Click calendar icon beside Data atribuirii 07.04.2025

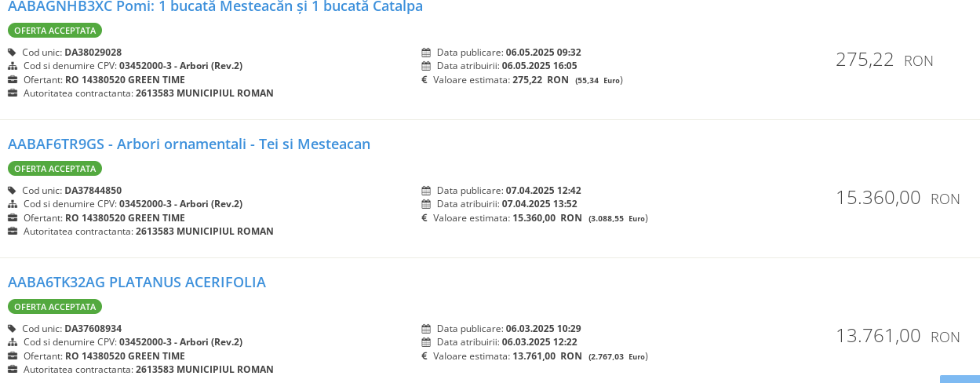pyautogui.click(x=426, y=204)
